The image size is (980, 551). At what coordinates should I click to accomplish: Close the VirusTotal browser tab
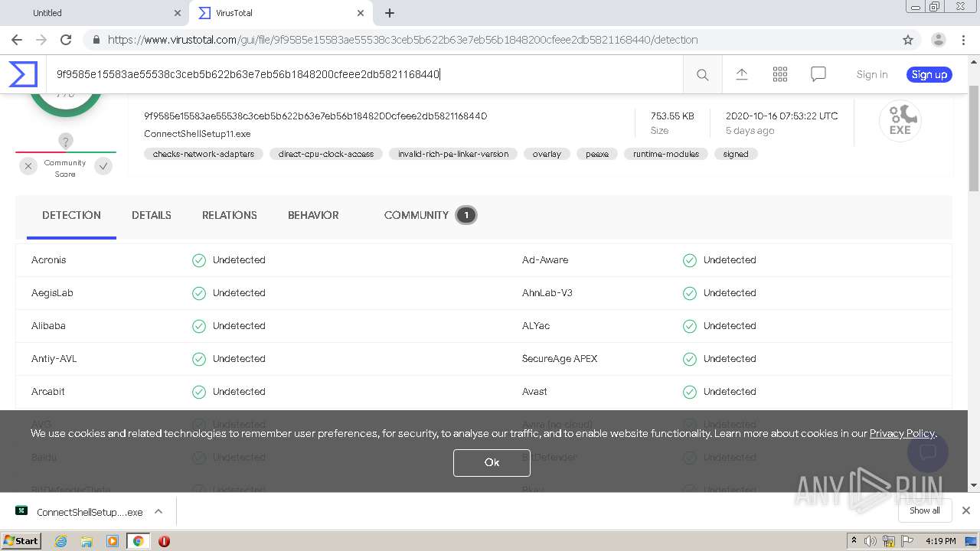[x=361, y=13]
